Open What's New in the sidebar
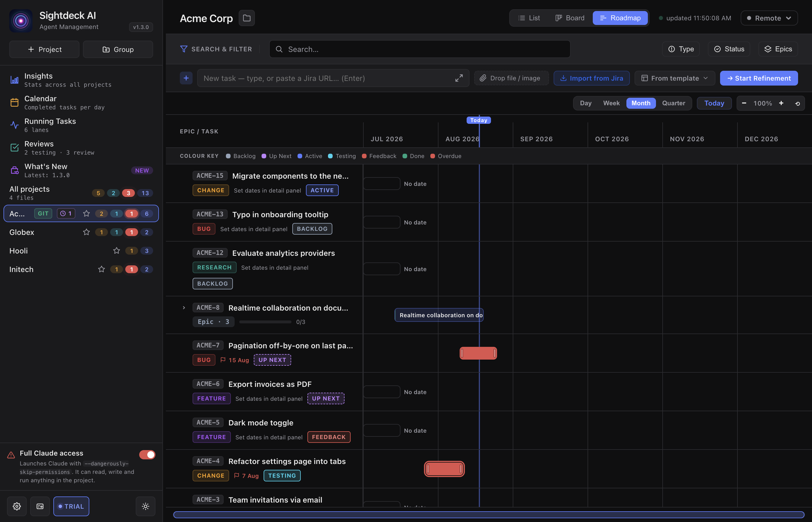Viewport: 812px width, 522px height. [x=81, y=171]
